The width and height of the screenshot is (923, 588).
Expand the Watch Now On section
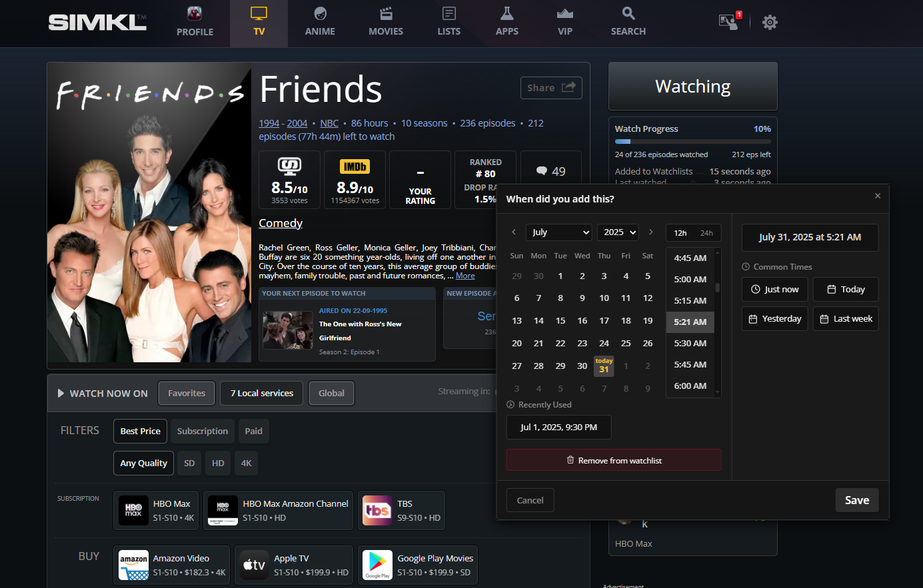61,394
